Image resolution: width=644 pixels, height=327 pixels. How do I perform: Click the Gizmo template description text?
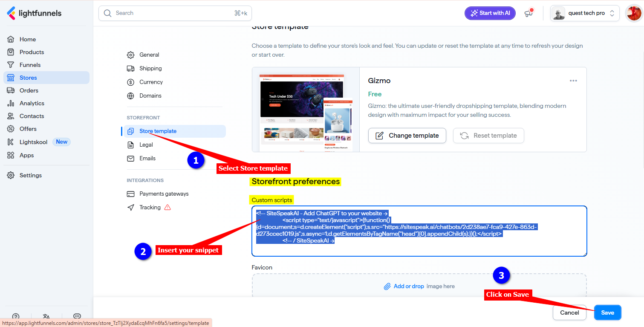(467, 110)
